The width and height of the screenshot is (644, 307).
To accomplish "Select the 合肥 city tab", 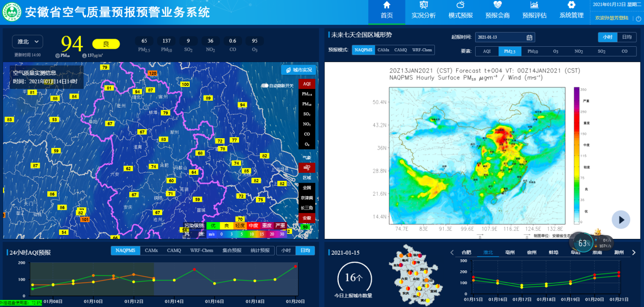I will pyautogui.click(x=466, y=253).
